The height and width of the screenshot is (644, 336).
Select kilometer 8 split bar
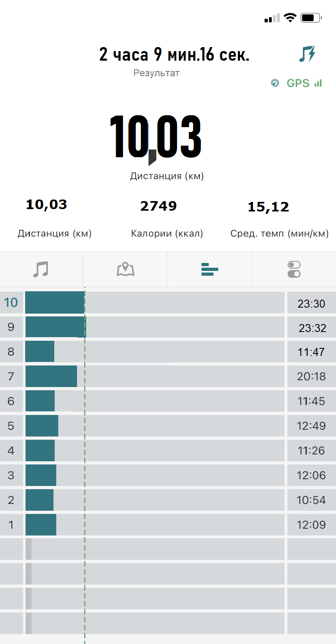click(40, 352)
